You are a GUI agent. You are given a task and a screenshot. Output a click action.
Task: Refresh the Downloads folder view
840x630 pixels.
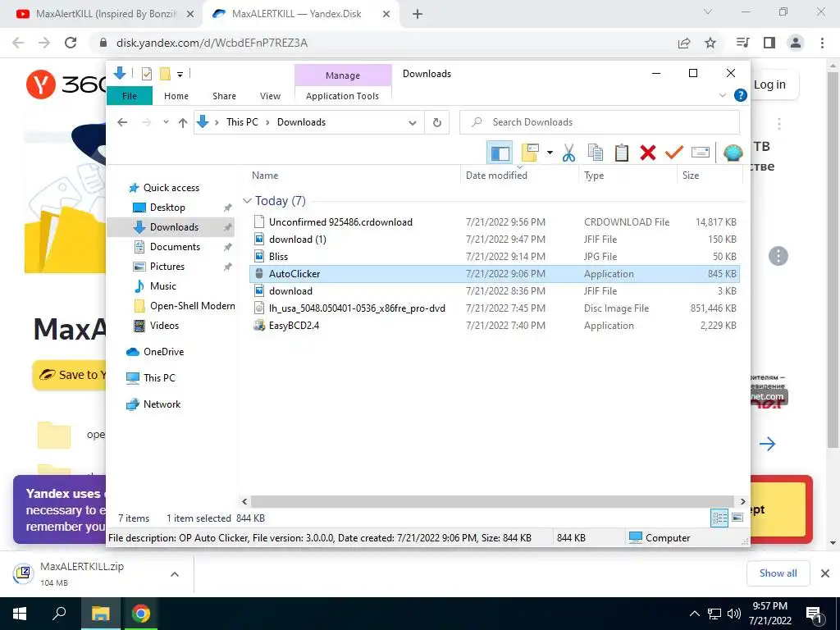click(437, 123)
